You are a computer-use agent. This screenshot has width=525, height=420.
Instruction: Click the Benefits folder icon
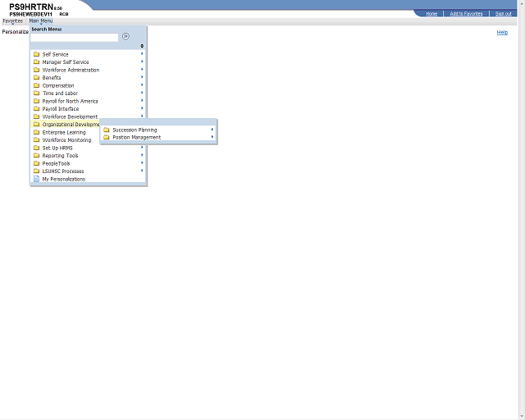(x=36, y=77)
